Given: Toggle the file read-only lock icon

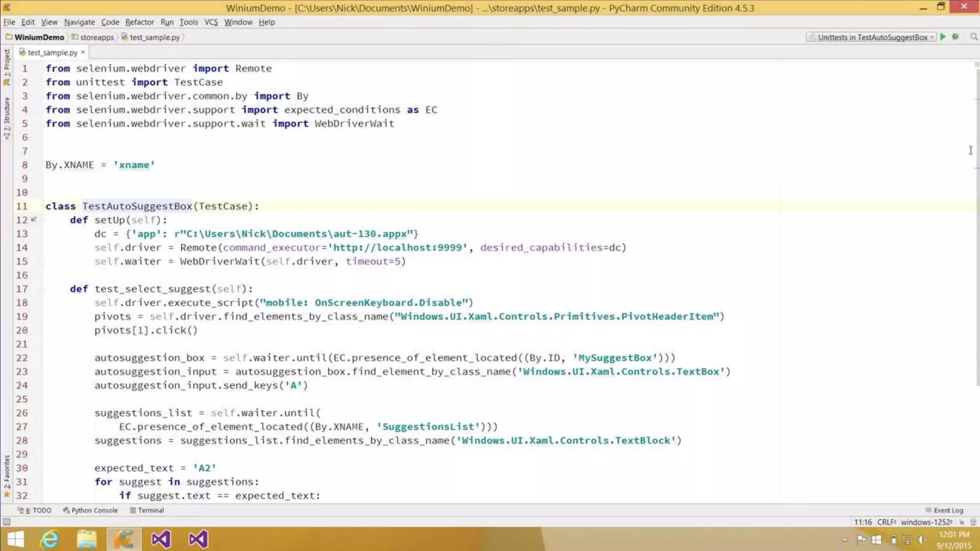Looking at the screenshot, I should tap(961, 522).
